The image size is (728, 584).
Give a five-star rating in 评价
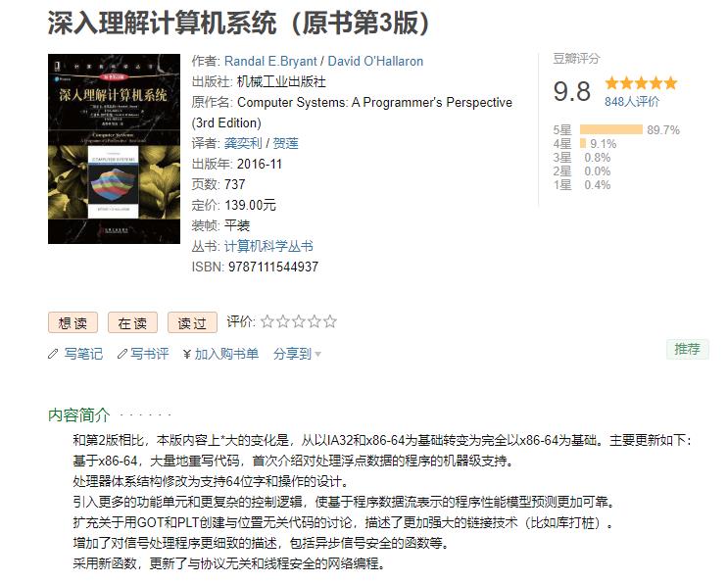click(330, 321)
